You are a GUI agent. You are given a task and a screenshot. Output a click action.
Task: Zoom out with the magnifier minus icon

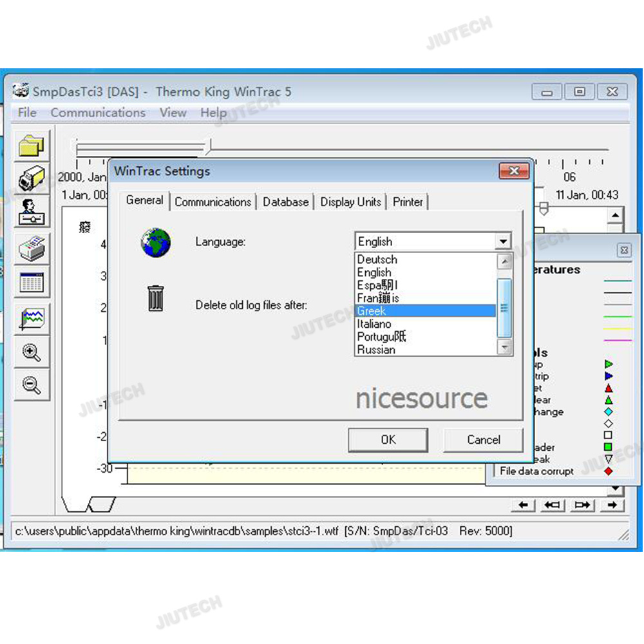tap(32, 385)
